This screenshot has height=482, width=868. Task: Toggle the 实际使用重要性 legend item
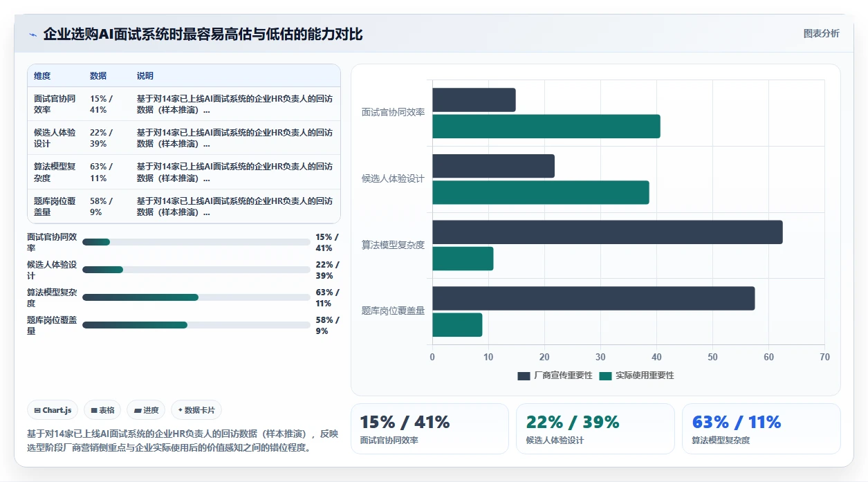tap(636, 376)
